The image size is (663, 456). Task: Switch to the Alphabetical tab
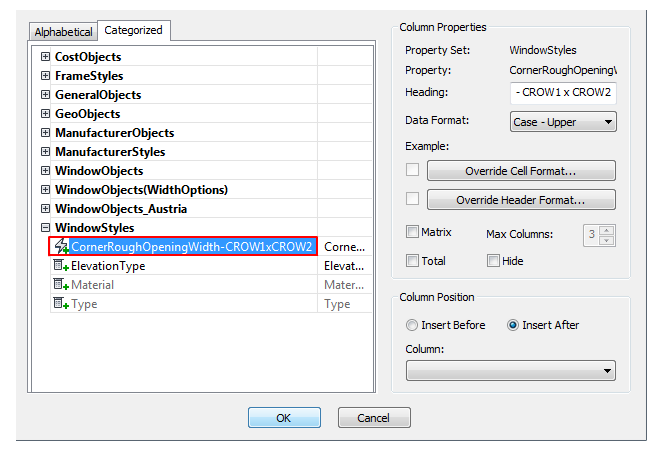[63, 32]
